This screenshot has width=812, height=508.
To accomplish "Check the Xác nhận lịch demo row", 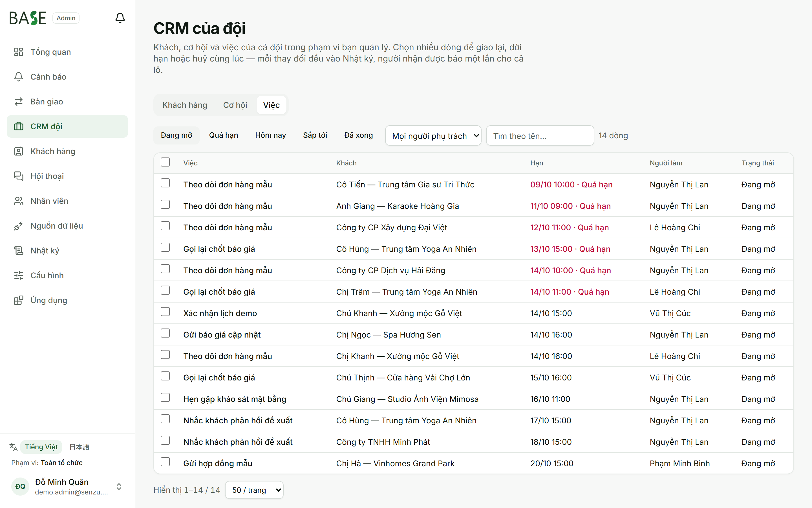I will coord(165,312).
